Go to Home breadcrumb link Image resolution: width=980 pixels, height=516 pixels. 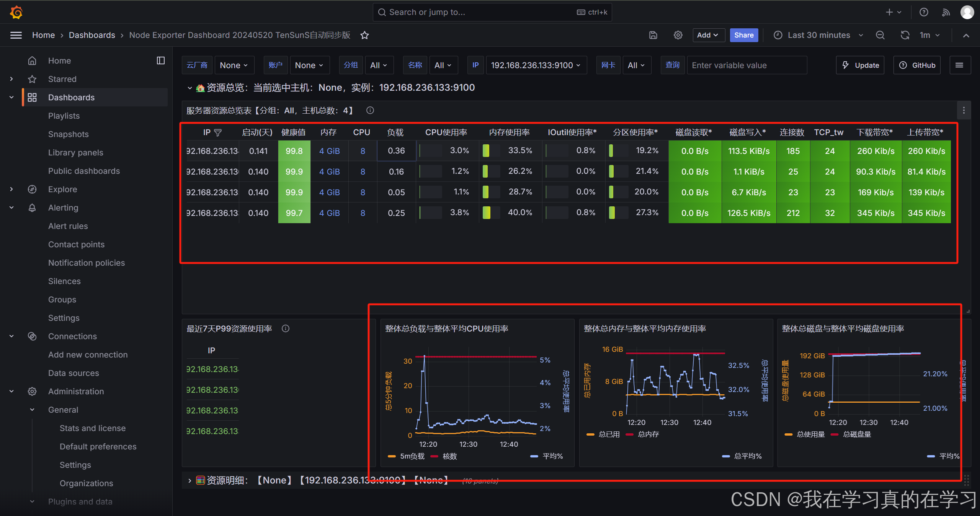(44, 35)
